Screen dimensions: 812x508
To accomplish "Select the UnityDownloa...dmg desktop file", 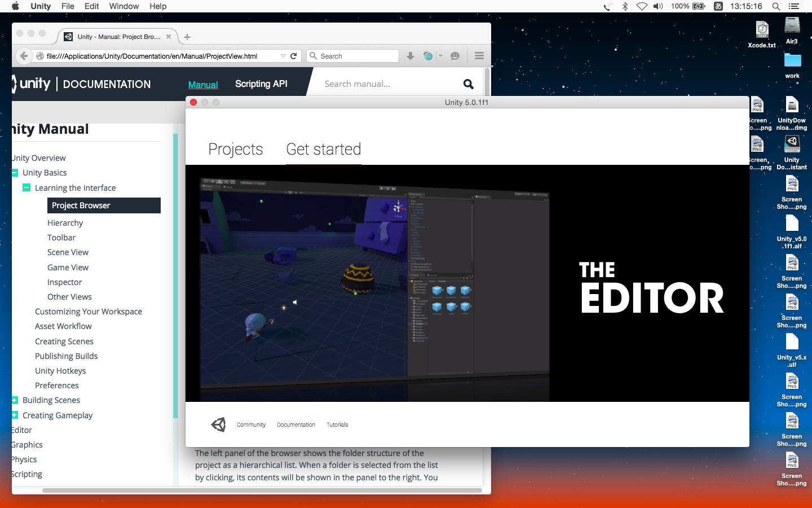I will (792, 113).
